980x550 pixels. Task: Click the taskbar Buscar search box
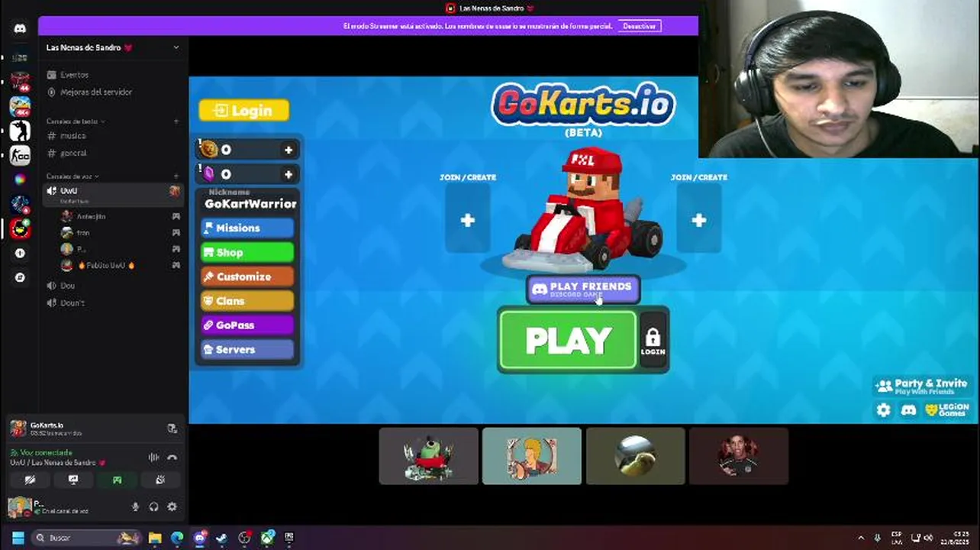click(86, 538)
